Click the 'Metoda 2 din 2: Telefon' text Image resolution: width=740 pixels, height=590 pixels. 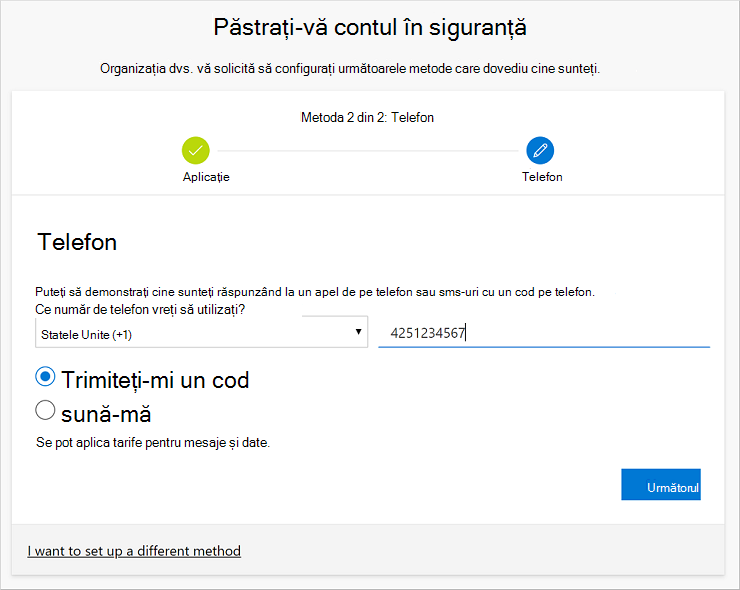[x=367, y=117]
